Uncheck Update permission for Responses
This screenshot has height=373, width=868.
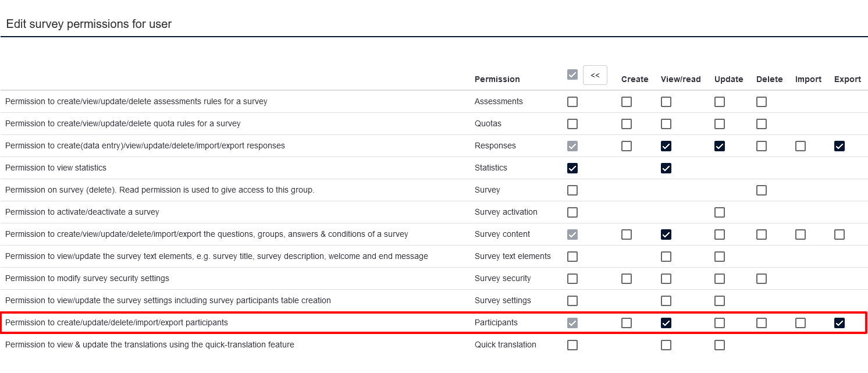[720, 146]
